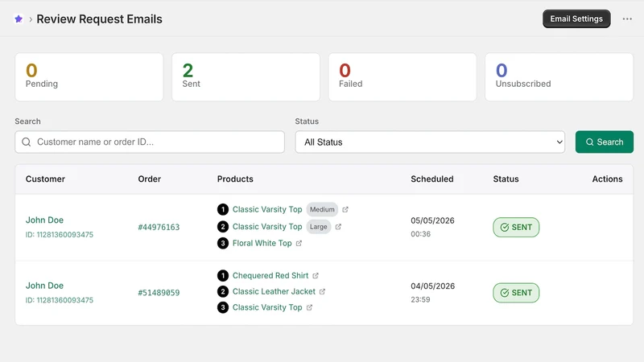Click the scheduled date 04/05/2026
Viewport: 644px width, 362px height.
pos(432,286)
